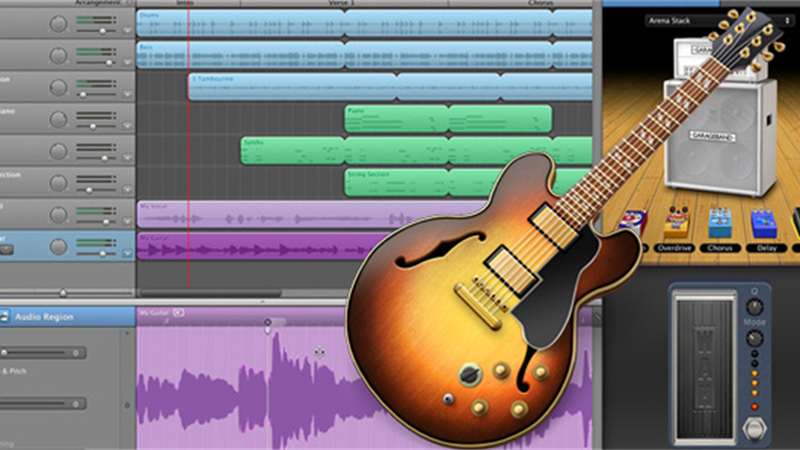Click the flex marker handle in waveform editor

tap(267, 326)
